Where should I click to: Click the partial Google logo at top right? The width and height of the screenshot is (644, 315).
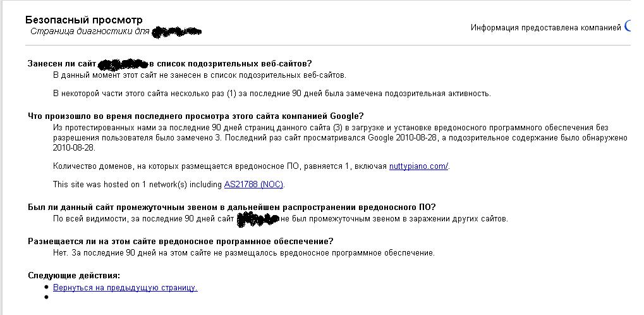coord(627,27)
